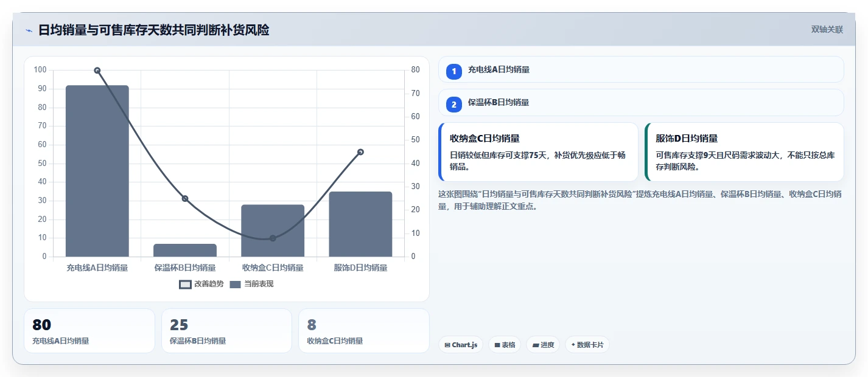Click the Chart.js tag icon

[447, 345]
